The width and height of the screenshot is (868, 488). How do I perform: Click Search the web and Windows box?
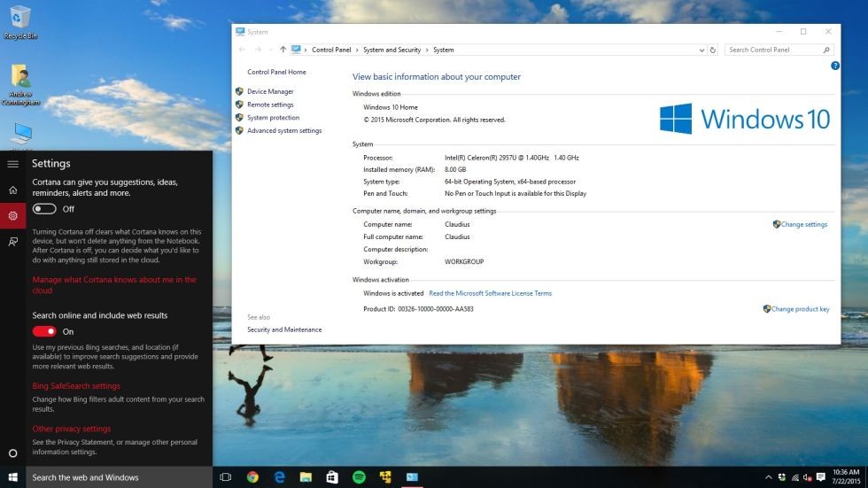click(x=119, y=477)
